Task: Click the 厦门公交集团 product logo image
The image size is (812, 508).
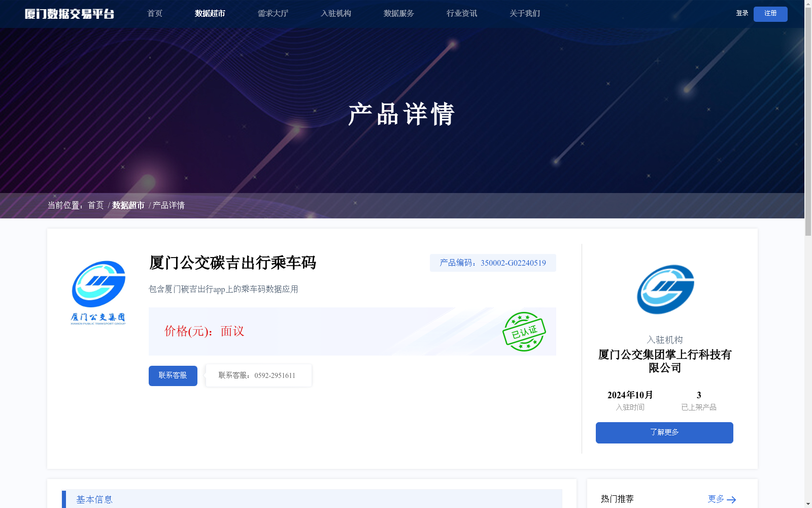Action: point(98,293)
